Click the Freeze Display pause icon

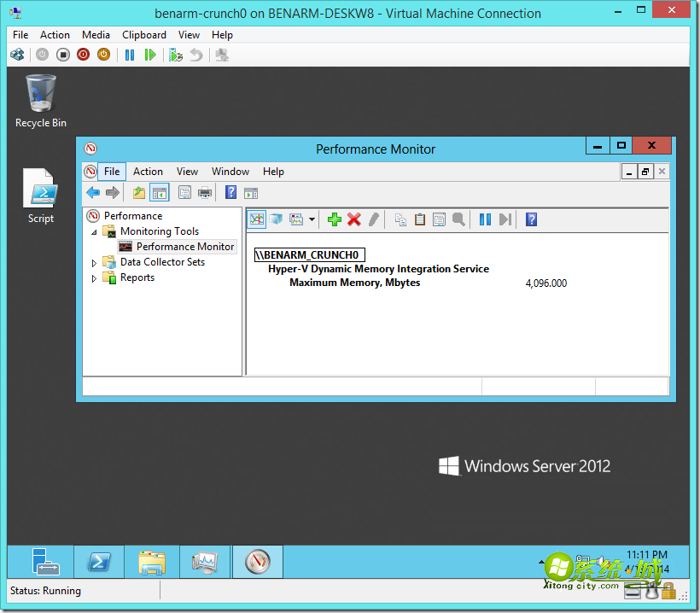click(485, 219)
